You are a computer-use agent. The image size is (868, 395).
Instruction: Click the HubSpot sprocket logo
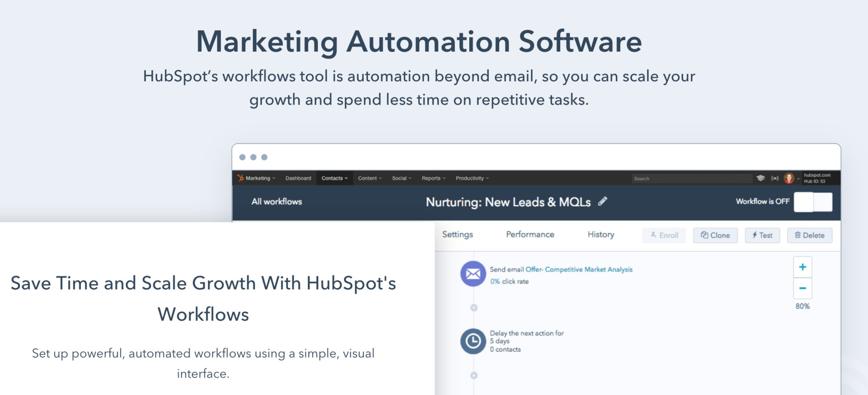tap(240, 178)
